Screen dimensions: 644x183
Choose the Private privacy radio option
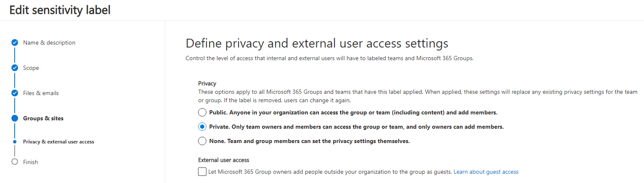[x=202, y=127]
